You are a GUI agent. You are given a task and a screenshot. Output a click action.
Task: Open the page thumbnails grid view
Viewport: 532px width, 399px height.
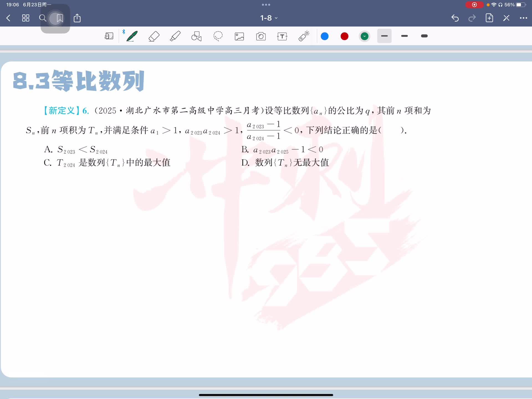point(26,18)
